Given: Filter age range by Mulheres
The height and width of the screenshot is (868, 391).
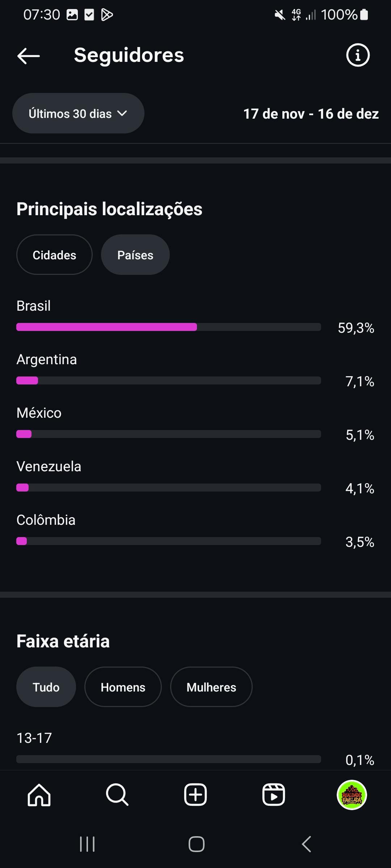Looking at the screenshot, I should pos(211,687).
